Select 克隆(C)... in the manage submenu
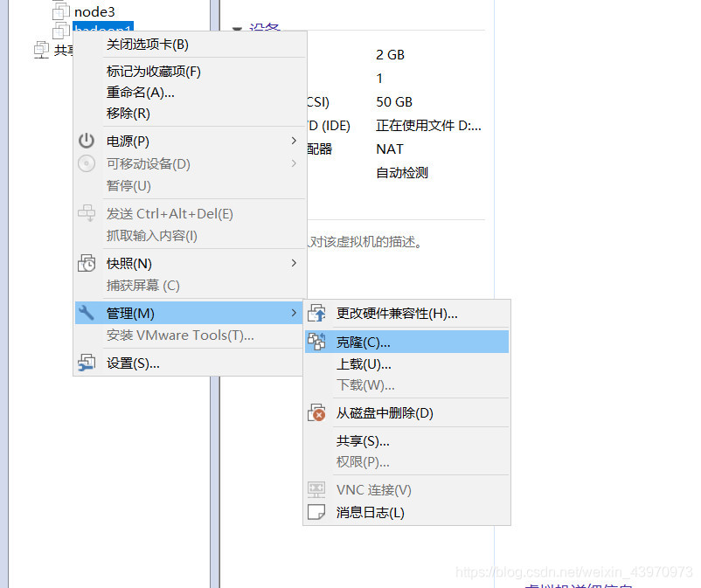The height and width of the screenshot is (588, 701). point(406,342)
